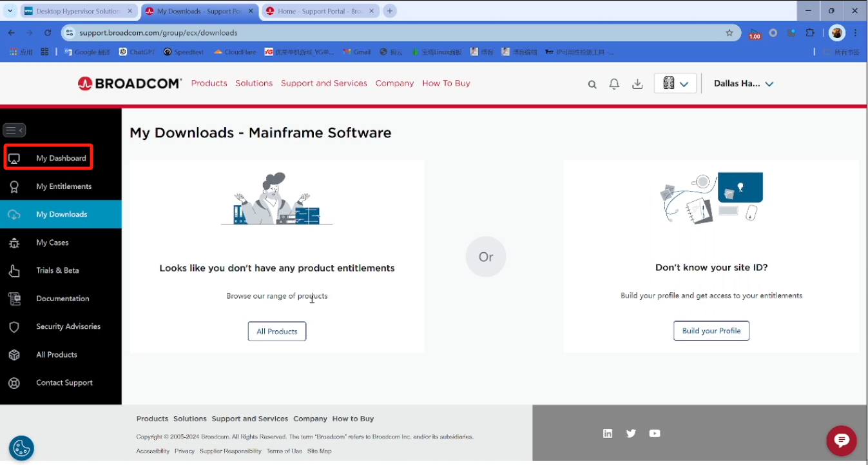Open How To Buy in top navigation
The image size is (868, 465).
446,83
